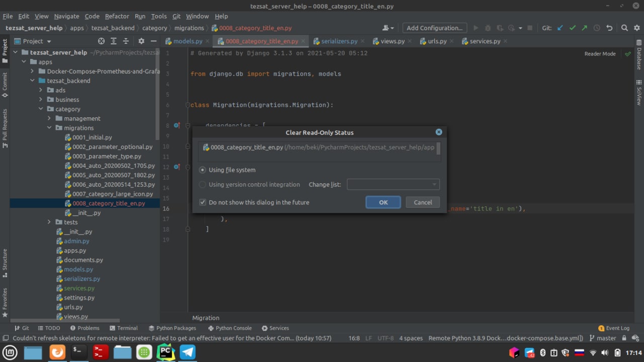The width and height of the screenshot is (644, 362).
Task: Open the Commit tool window
Action: [x=5, y=85]
